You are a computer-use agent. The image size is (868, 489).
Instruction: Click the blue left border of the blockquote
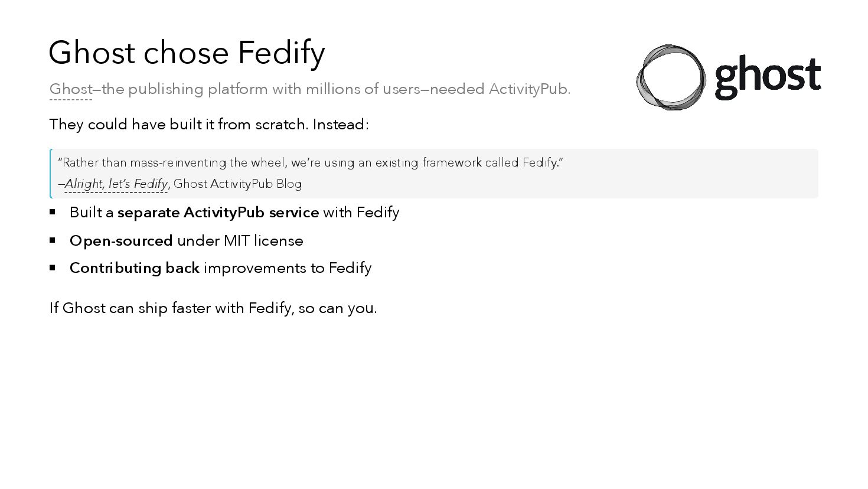(51, 174)
